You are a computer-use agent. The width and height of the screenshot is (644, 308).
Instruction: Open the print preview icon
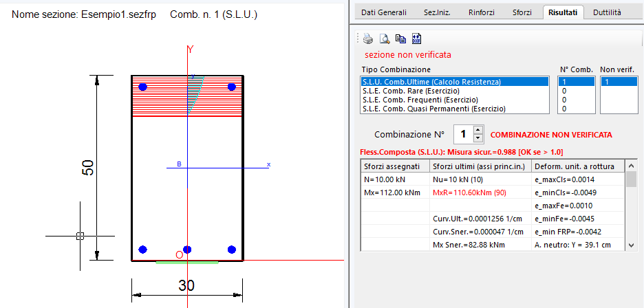(x=385, y=38)
